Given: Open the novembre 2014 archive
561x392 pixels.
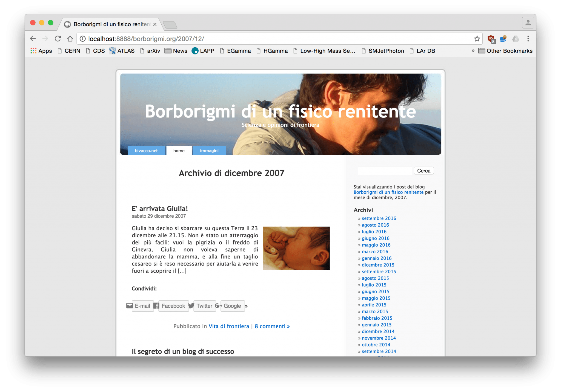Looking at the screenshot, I should point(379,338).
